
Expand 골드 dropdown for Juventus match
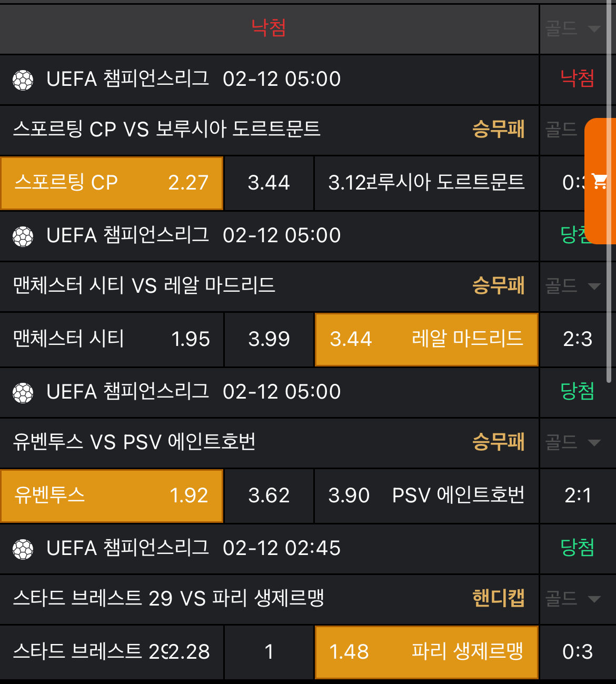tap(573, 442)
